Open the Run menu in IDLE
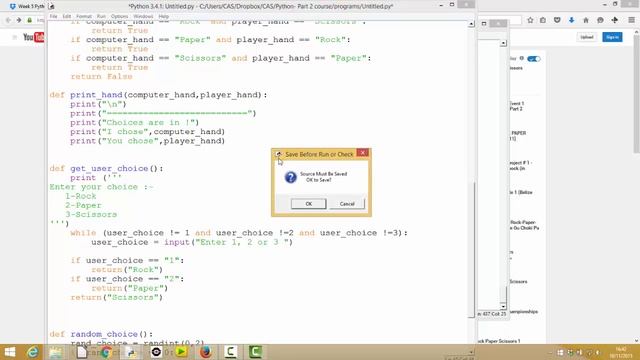640x360 pixels. click(101, 16)
